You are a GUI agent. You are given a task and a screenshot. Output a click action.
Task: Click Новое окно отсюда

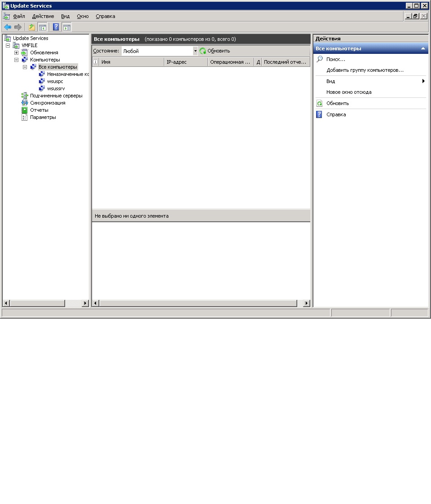(x=349, y=92)
